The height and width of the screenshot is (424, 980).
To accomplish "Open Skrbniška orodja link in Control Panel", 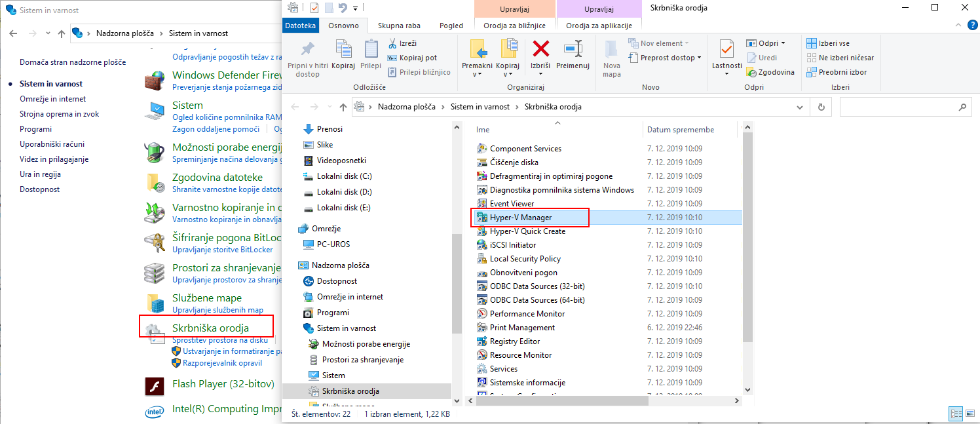I will [x=210, y=328].
